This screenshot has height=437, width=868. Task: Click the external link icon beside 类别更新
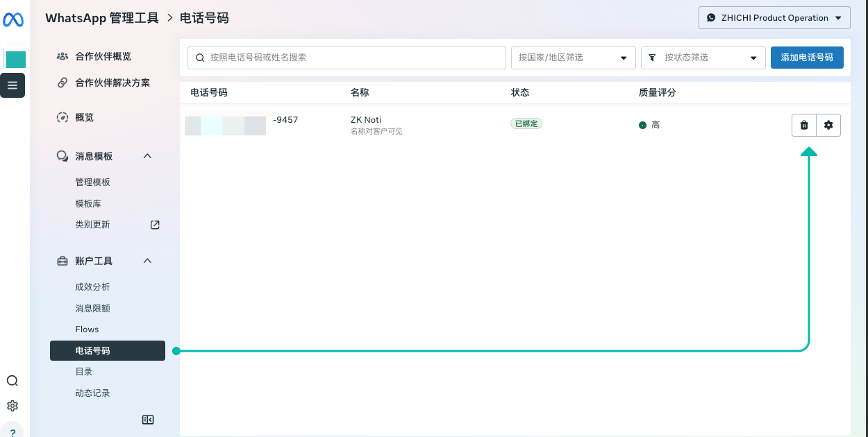point(155,225)
